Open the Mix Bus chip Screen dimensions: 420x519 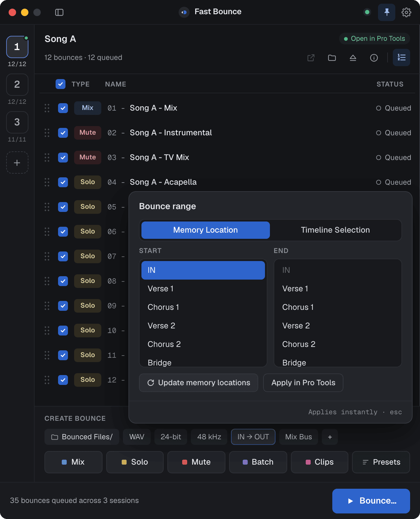point(299,437)
